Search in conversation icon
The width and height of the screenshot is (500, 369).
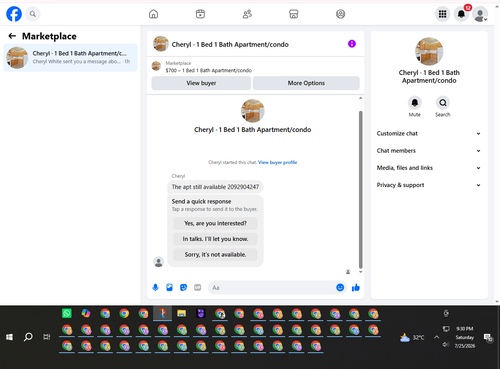pos(443,103)
